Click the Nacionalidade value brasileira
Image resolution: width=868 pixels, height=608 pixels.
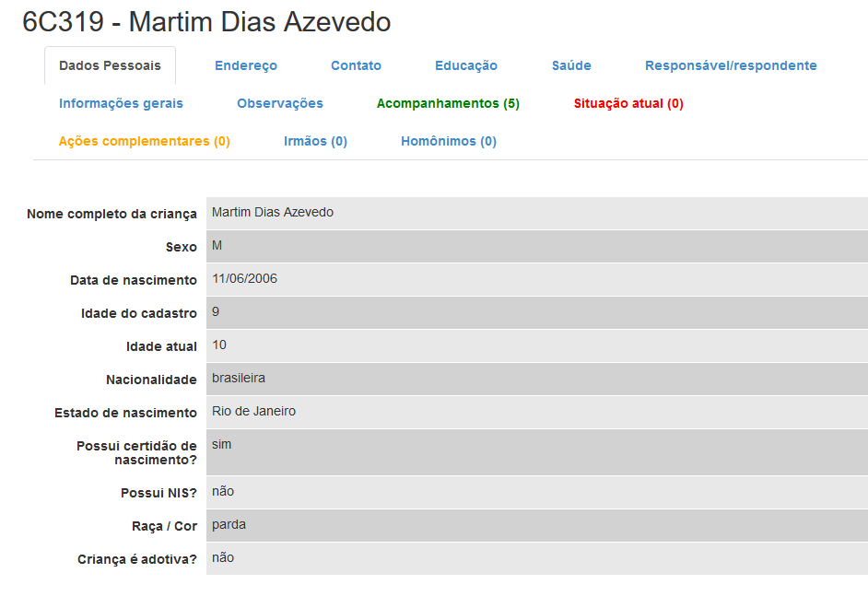[239, 379]
